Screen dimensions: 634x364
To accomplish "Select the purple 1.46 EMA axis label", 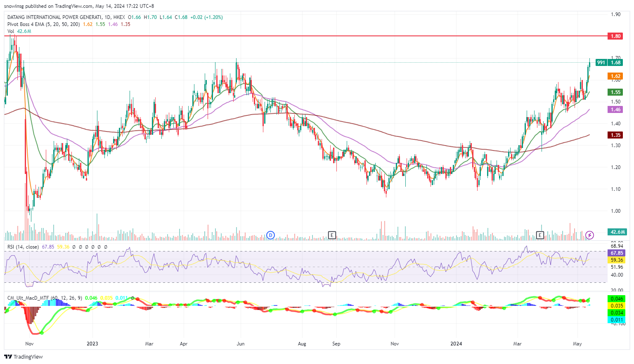I will 616,110.
